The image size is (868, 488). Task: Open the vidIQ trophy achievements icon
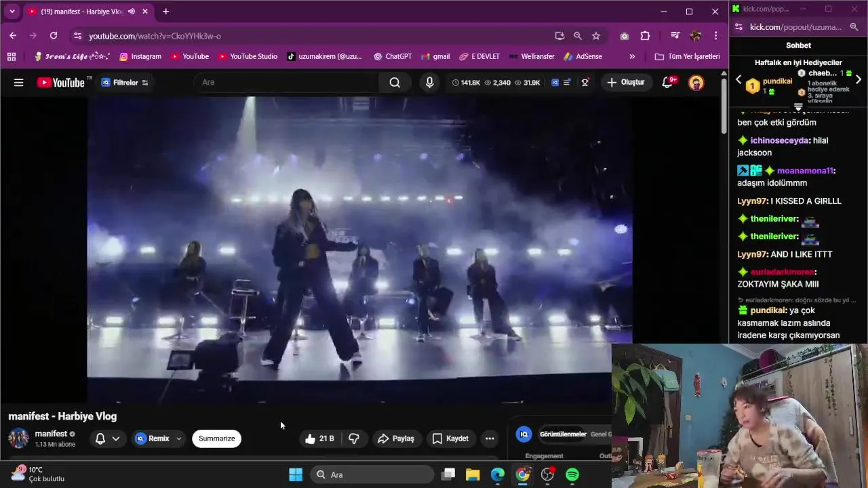click(585, 83)
